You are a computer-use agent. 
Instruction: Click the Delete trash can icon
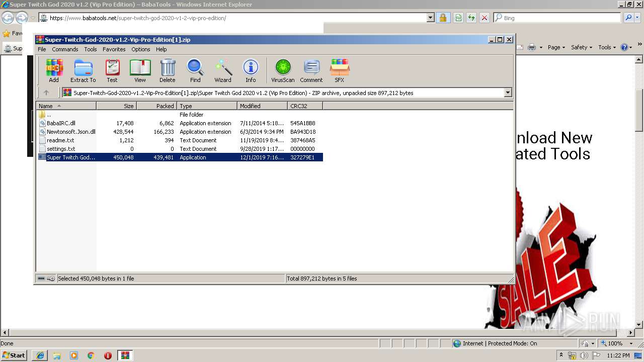pos(168,71)
